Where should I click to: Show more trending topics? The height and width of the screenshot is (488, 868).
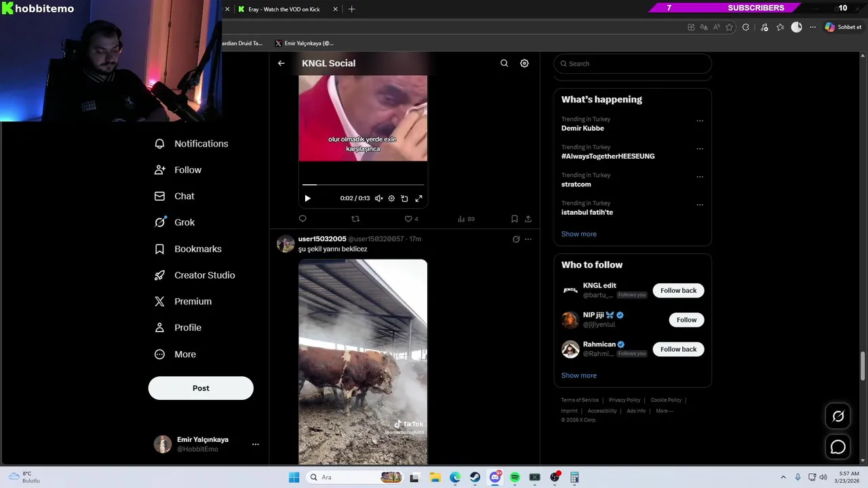pyautogui.click(x=579, y=234)
